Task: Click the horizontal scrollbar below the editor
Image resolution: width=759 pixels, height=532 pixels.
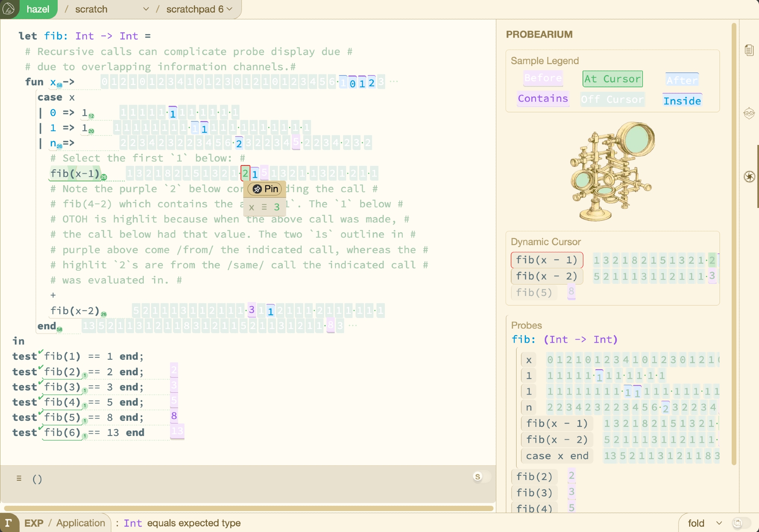Action: (x=249, y=508)
